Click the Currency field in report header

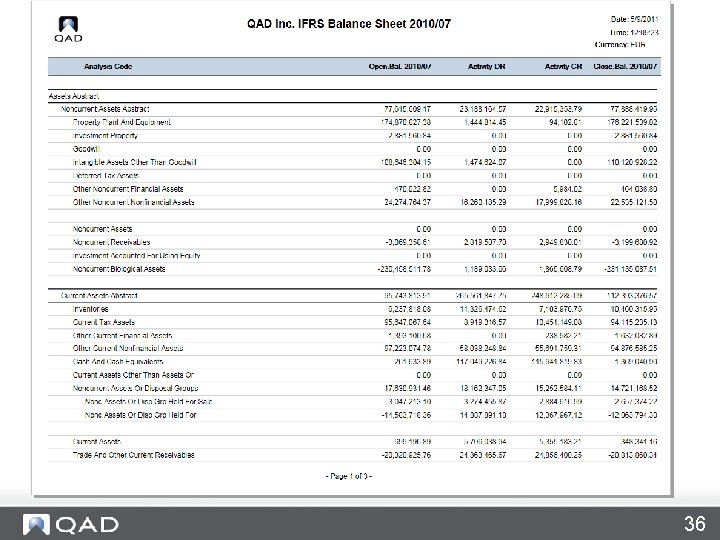620,45
